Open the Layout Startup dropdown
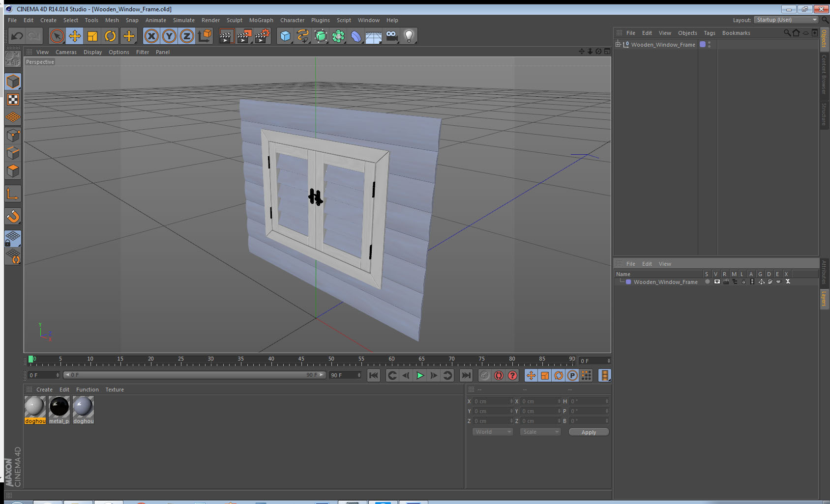The image size is (830, 504). [786, 20]
